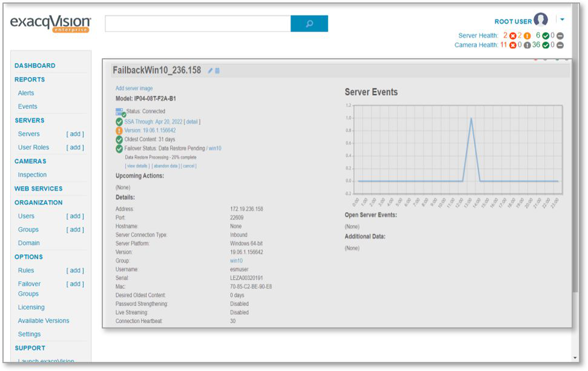The width and height of the screenshot is (588, 371).
Task: Open the Servers heading in sidebar
Action: tap(30, 121)
